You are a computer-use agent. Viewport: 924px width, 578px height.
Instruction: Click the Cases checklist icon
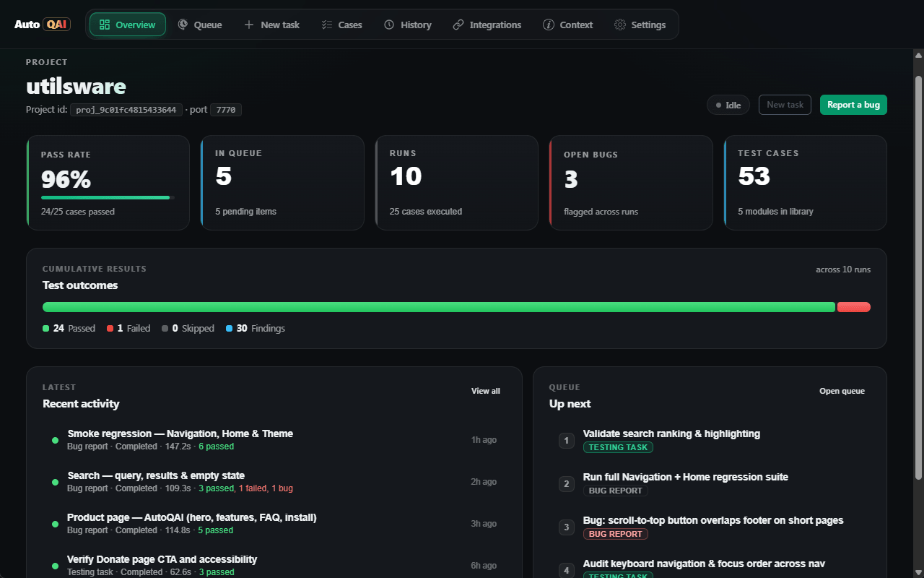327,25
